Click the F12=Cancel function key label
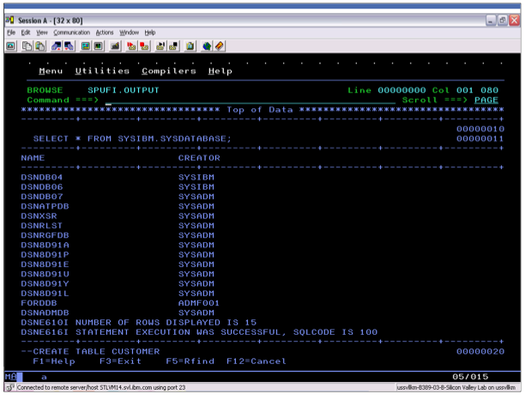 [x=257, y=361]
